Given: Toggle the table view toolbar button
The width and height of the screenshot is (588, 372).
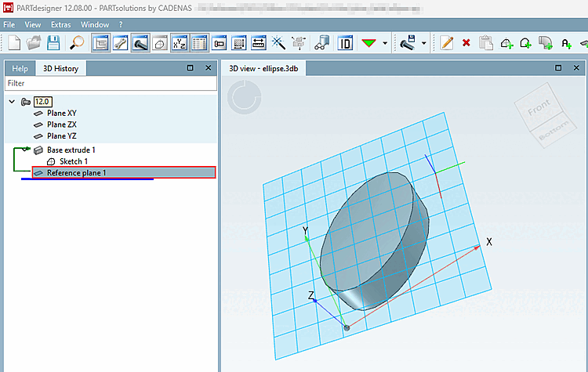Looking at the screenshot, I should (199, 43).
